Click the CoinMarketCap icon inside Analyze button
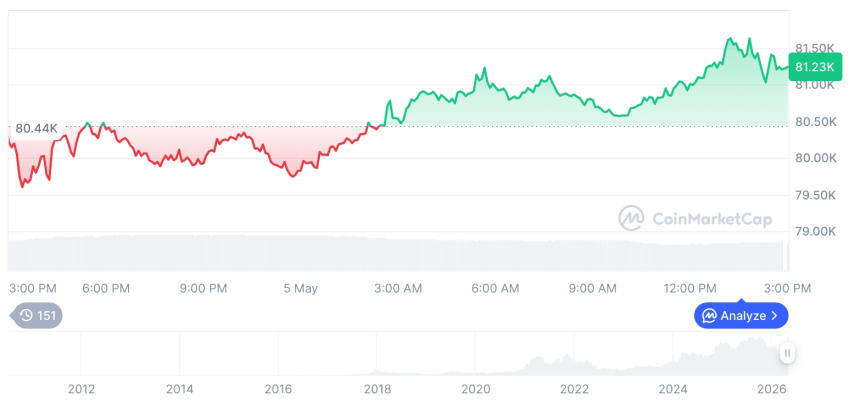Image resolution: width=860 pixels, height=401 pixels. coord(710,315)
